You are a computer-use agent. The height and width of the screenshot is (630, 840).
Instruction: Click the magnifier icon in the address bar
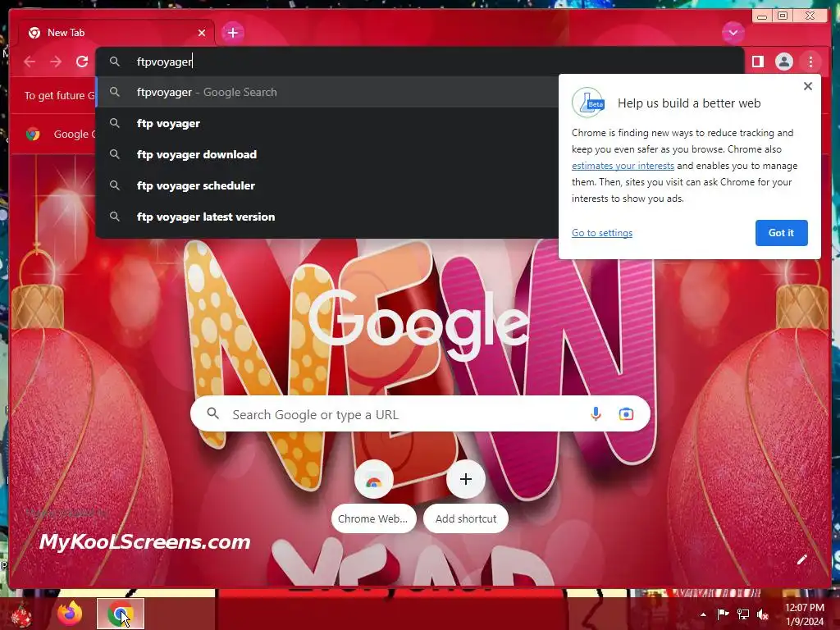pyautogui.click(x=115, y=62)
